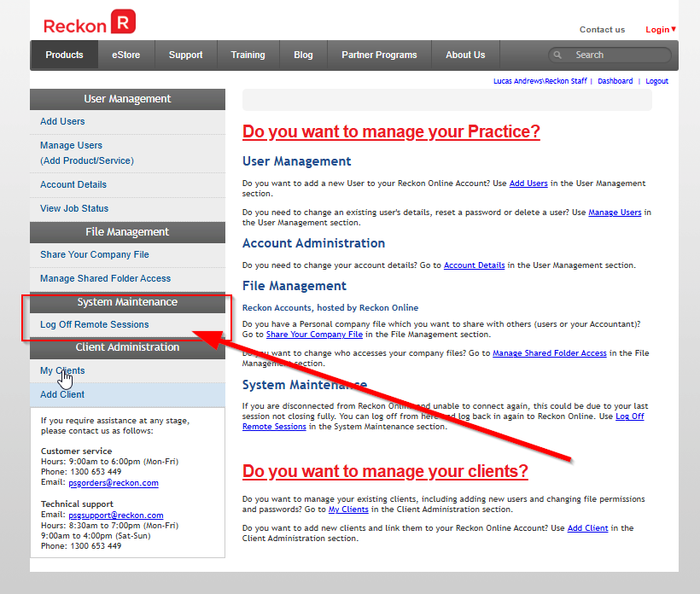This screenshot has width=700, height=594.
Task: Open the eStore menu
Action: 125,55
